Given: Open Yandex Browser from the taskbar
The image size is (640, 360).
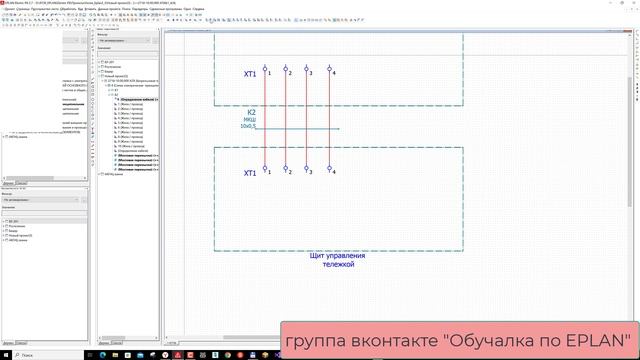Looking at the screenshot, I should click(x=165, y=355).
